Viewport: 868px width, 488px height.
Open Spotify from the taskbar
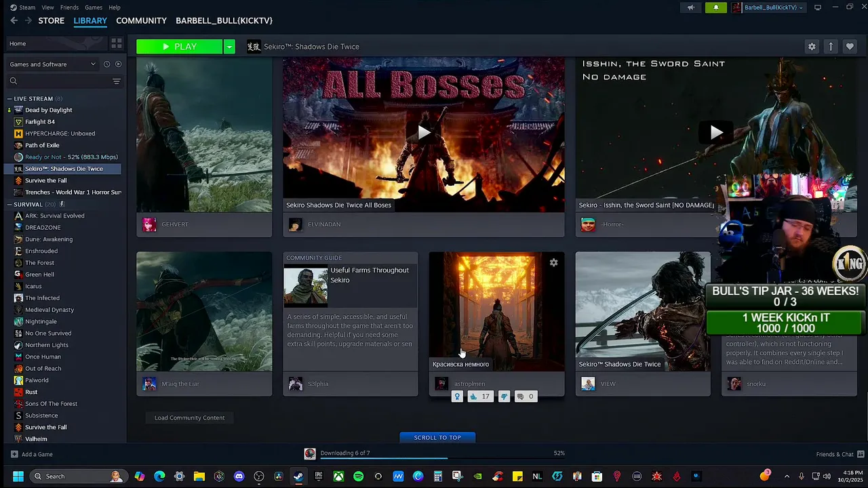358,476
